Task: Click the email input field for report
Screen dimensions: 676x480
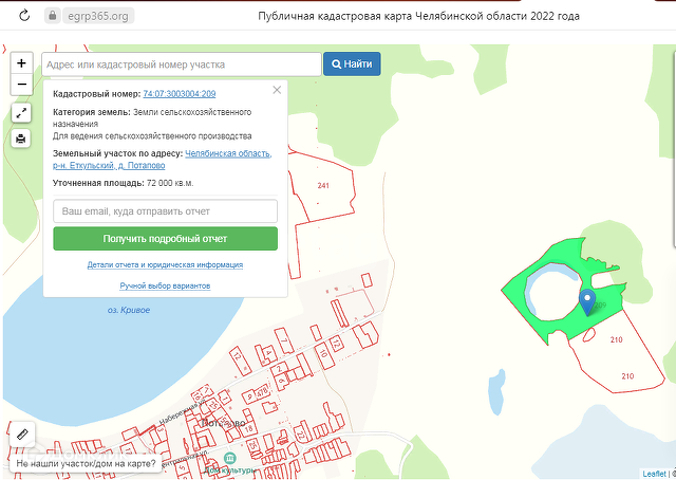Action: click(x=165, y=212)
